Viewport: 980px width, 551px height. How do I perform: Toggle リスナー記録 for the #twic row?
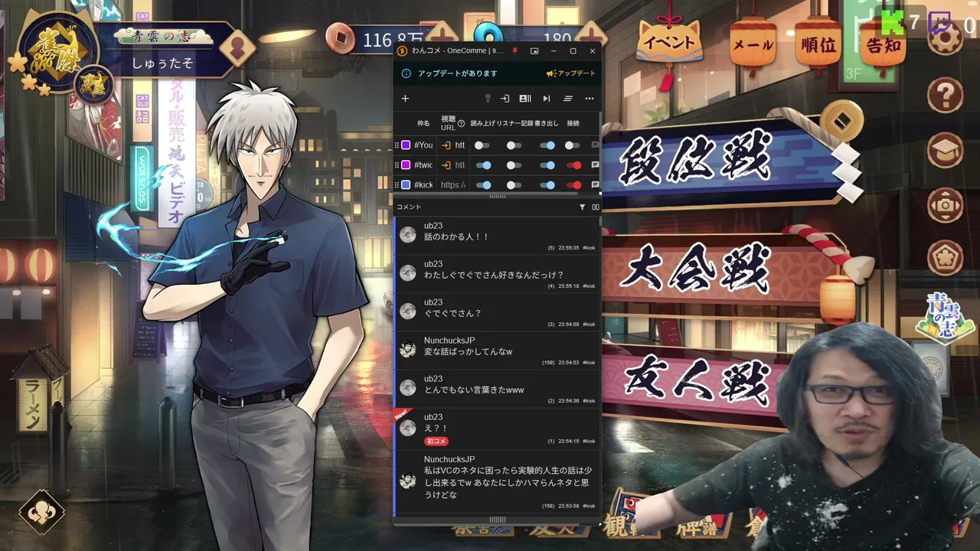pyautogui.click(x=514, y=165)
